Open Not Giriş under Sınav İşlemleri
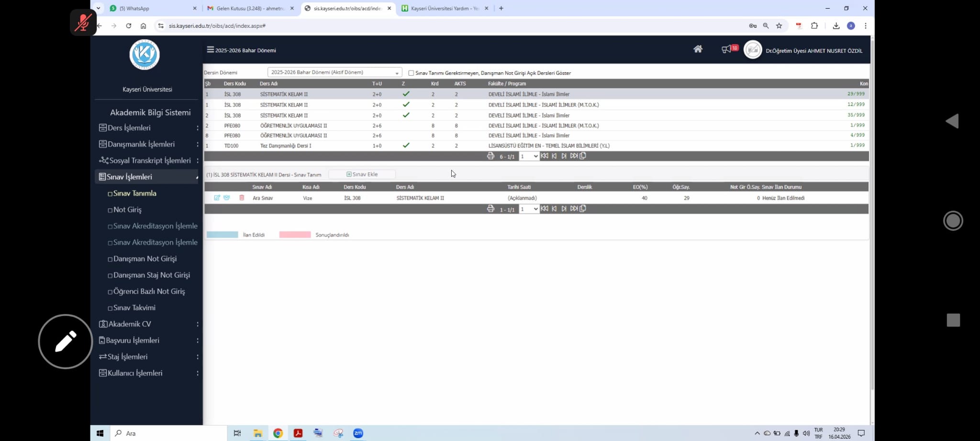Screen dimensions: 980x441 [127, 210]
